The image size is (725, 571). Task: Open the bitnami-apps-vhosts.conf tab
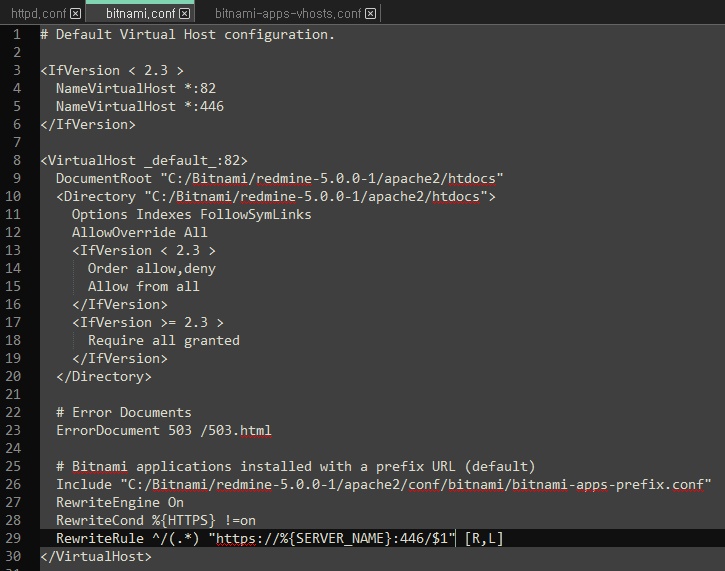click(288, 13)
